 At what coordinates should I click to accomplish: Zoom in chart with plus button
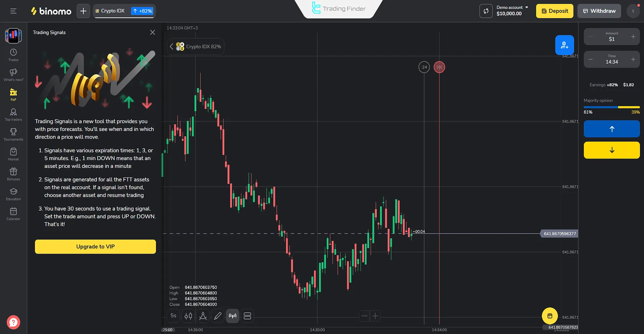[x=375, y=316]
